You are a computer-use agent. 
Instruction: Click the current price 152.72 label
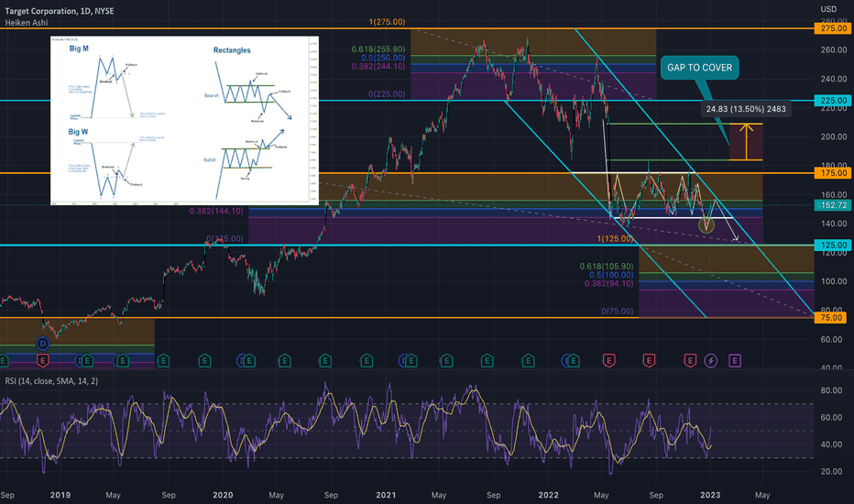(831, 205)
